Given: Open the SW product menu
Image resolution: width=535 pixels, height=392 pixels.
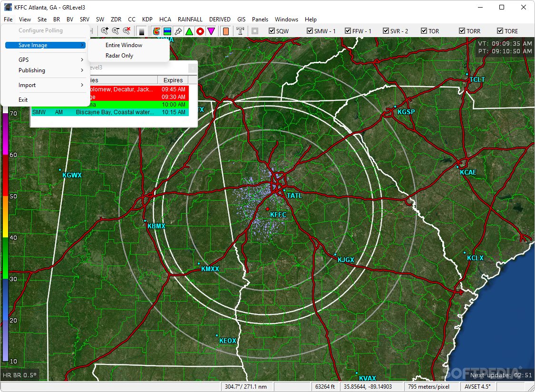Looking at the screenshot, I should pos(100,20).
